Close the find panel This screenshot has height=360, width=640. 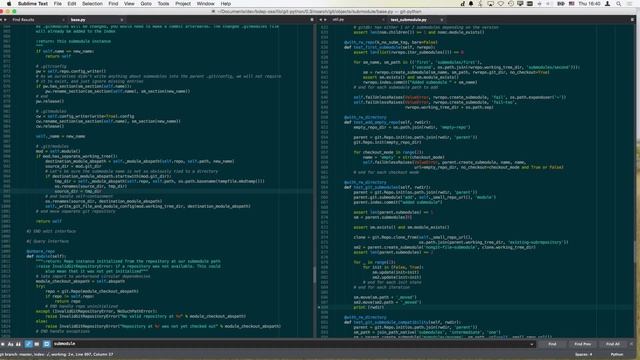click(x=631, y=344)
